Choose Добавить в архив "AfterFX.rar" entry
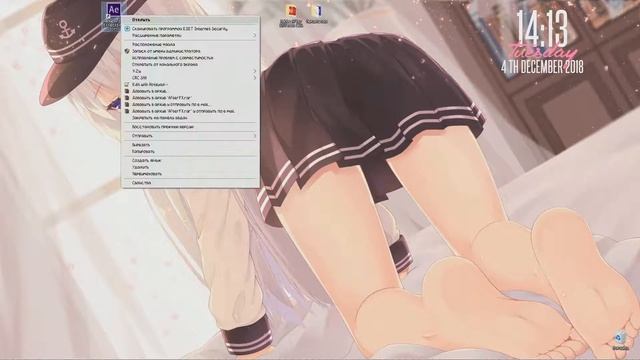 [190, 98]
